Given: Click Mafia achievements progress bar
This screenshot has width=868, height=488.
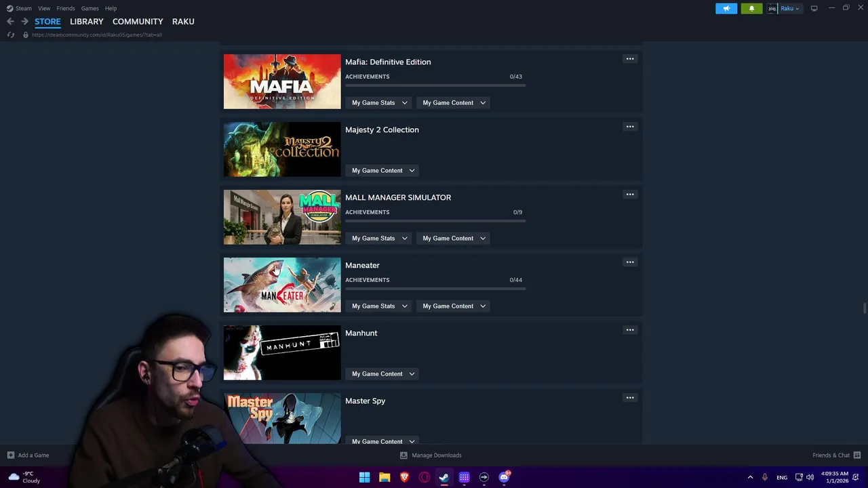Looking at the screenshot, I should pos(435,85).
